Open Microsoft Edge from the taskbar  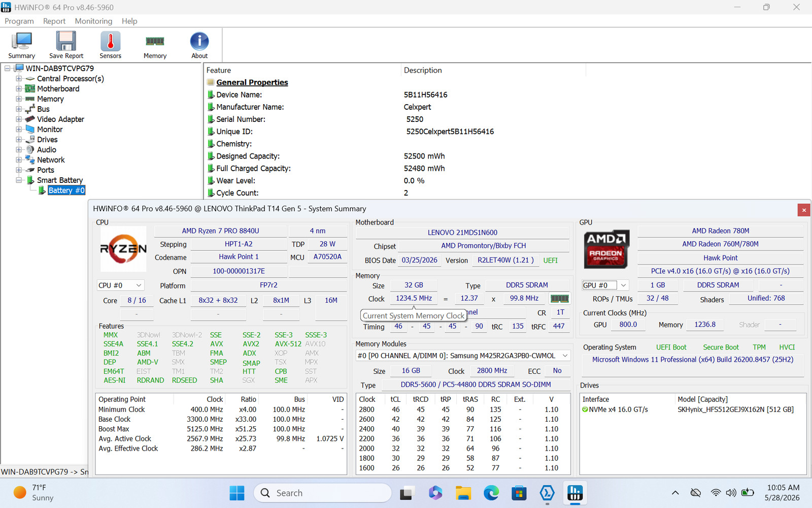pos(491,493)
